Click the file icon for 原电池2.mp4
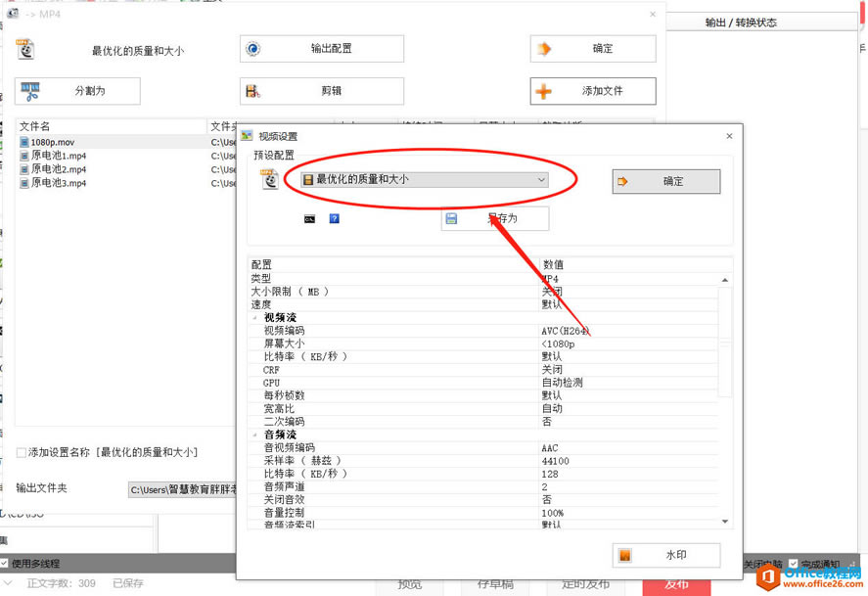868x596 pixels. (24, 169)
